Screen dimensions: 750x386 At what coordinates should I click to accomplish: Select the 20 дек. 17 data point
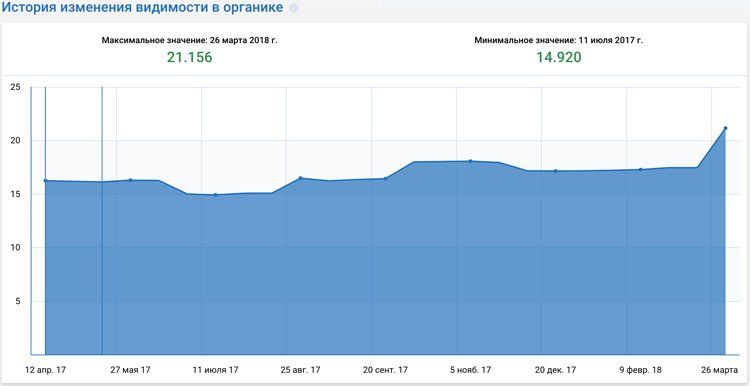(x=555, y=171)
